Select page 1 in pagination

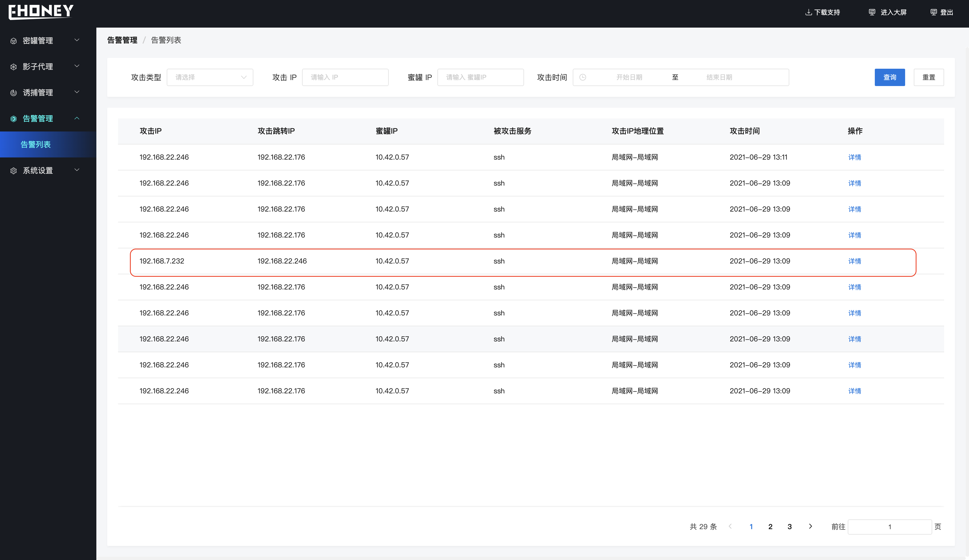point(751,526)
